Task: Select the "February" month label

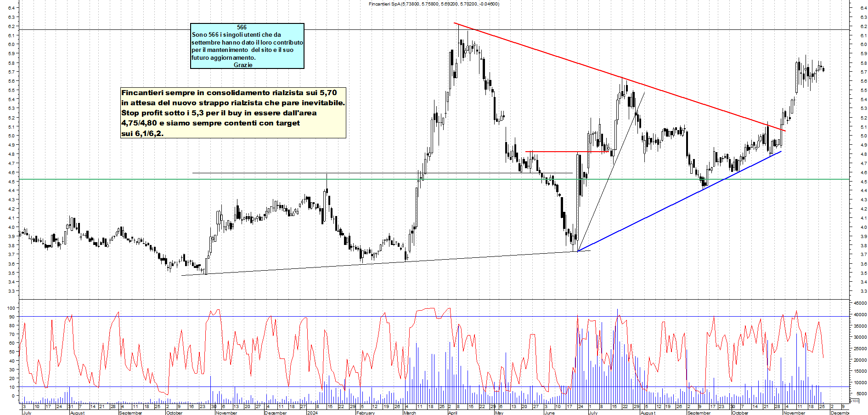Action: pos(366,413)
